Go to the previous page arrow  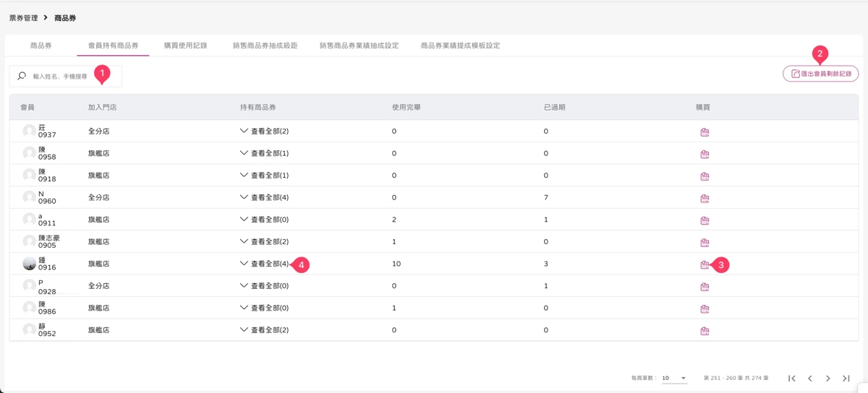810,379
